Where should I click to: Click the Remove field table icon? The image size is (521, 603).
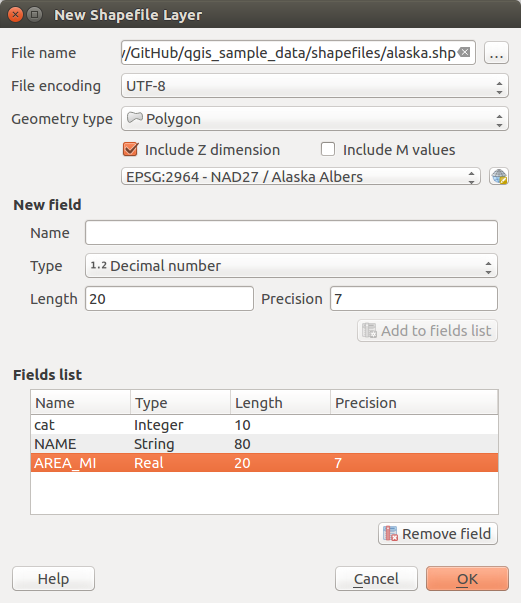(390, 533)
